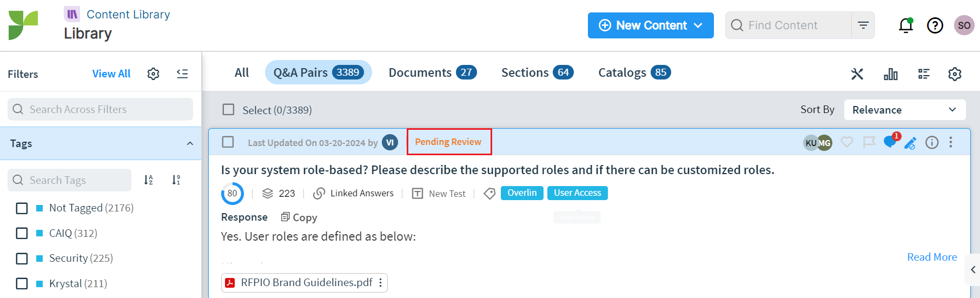The height and width of the screenshot is (298, 980).
Task: Click the wrench tools icon
Action: pyautogui.click(x=857, y=74)
